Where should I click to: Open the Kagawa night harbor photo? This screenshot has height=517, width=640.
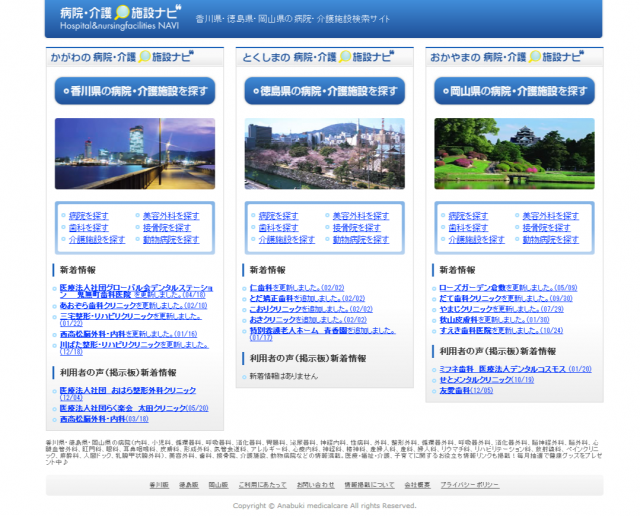click(x=134, y=154)
